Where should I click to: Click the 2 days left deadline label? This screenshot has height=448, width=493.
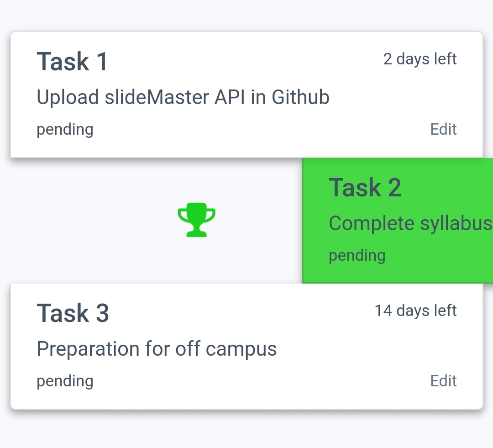pos(420,59)
